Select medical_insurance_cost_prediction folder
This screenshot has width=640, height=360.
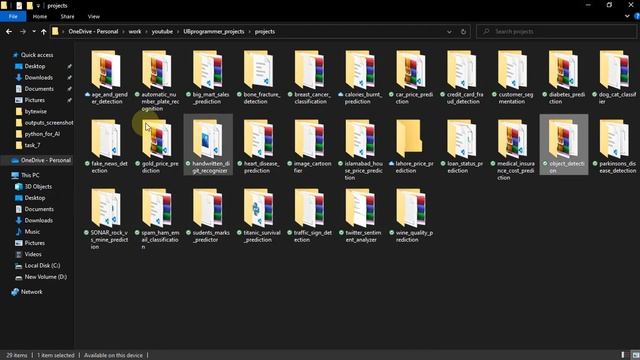click(513, 149)
